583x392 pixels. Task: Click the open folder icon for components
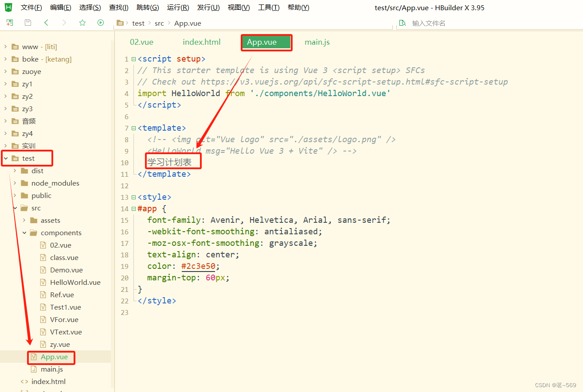pos(34,233)
